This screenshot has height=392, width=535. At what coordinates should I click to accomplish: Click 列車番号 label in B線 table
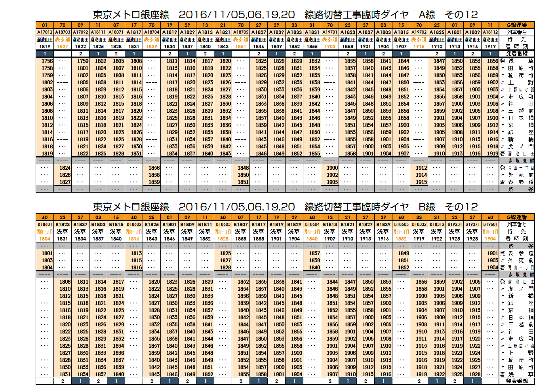click(x=517, y=224)
